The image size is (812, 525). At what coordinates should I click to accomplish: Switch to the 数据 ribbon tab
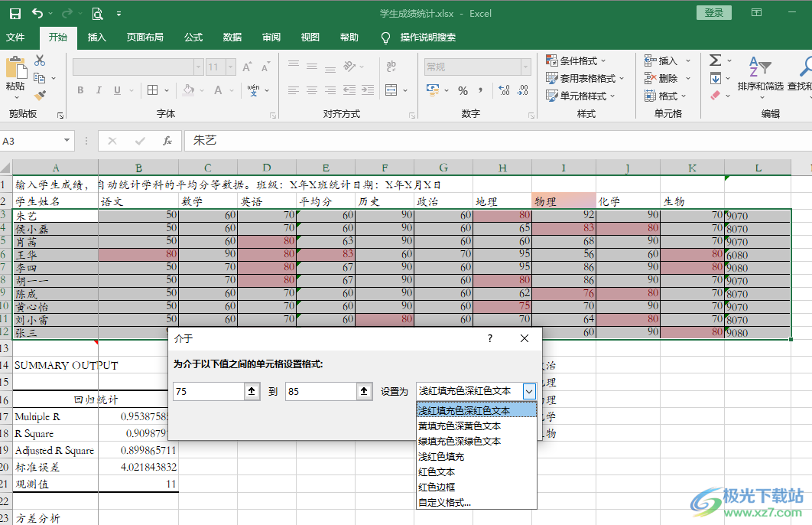232,37
